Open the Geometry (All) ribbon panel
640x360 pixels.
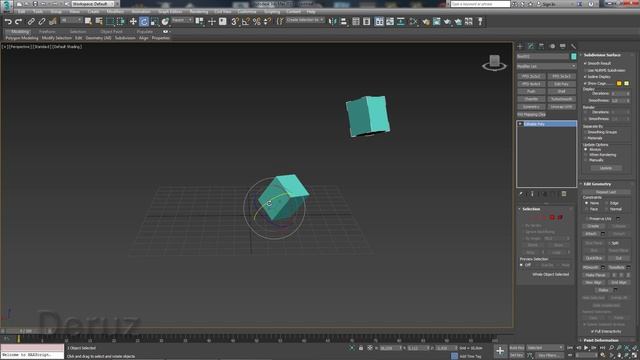click(x=98, y=38)
